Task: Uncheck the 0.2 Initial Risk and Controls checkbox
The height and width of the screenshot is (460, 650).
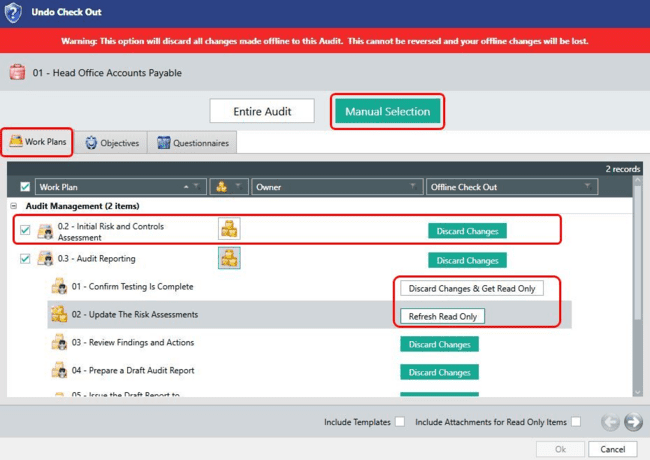Action: click(25, 230)
